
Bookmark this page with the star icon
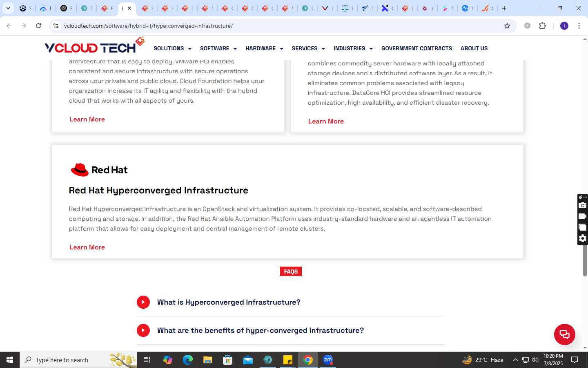[507, 26]
